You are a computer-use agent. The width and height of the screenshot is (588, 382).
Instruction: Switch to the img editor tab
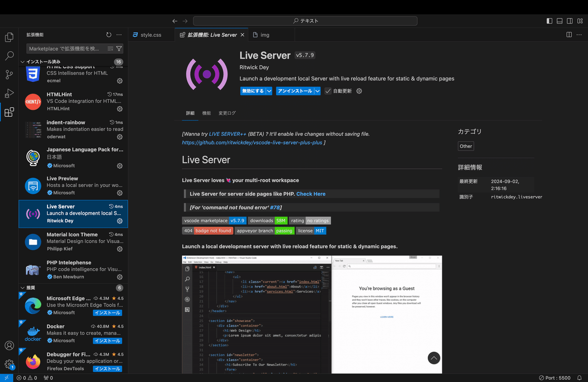click(265, 35)
